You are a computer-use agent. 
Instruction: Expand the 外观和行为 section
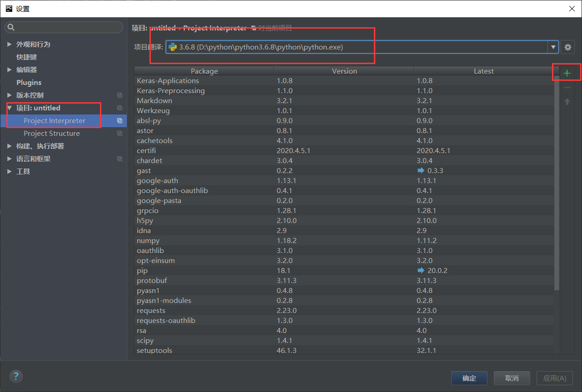coord(10,45)
